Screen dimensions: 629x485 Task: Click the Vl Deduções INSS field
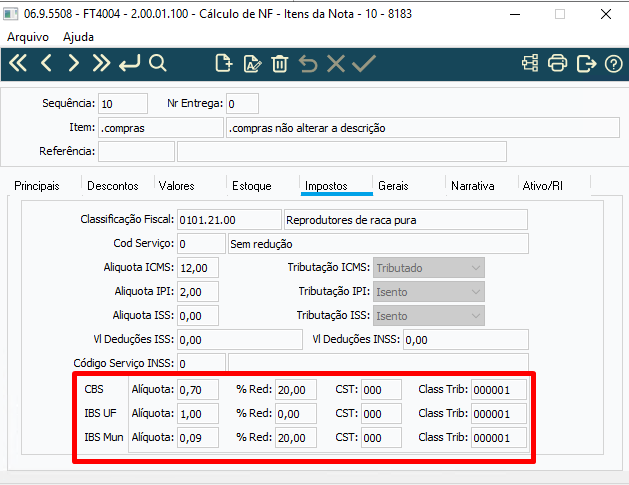[466, 340]
